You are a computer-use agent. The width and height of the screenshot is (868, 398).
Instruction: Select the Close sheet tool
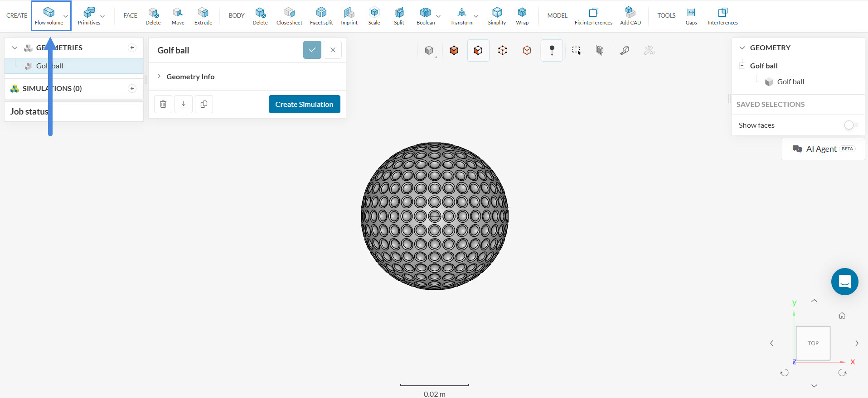pyautogui.click(x=289, y=16)
